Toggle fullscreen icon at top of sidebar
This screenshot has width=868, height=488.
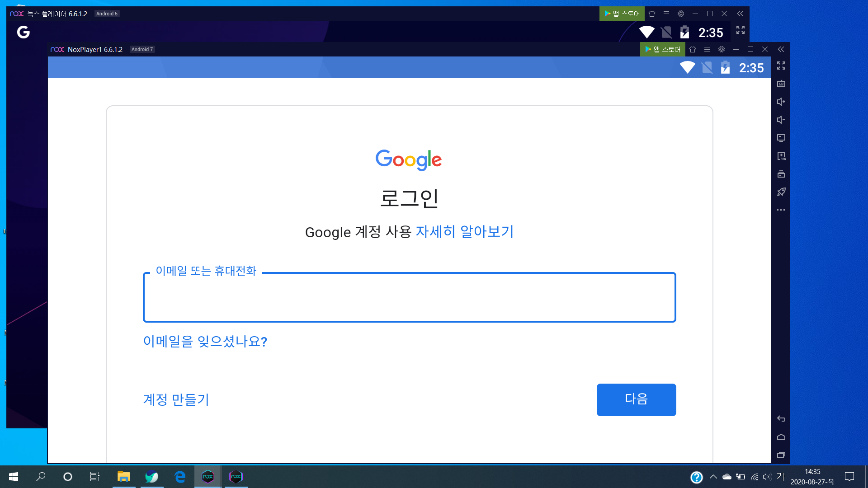tap(781, 66)
